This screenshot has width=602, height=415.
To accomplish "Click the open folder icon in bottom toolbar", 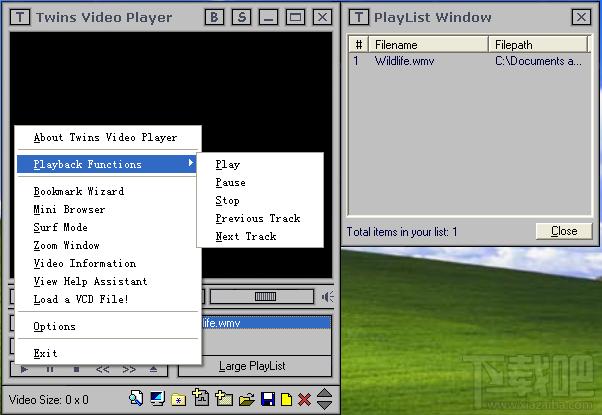I will (247, 400).
